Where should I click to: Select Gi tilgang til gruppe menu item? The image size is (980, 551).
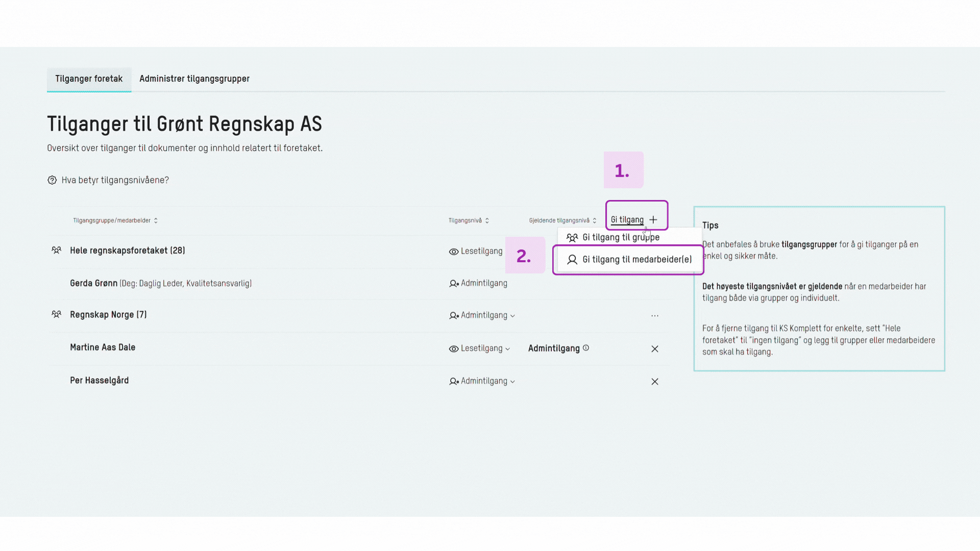coord(621,238)
